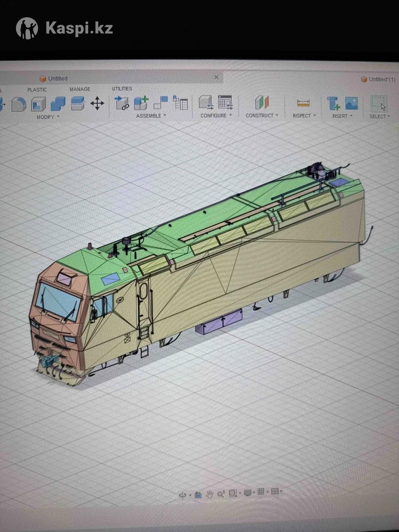Switch to the PLASTIC tab
The image size is (399, 532).
(37, 90)
